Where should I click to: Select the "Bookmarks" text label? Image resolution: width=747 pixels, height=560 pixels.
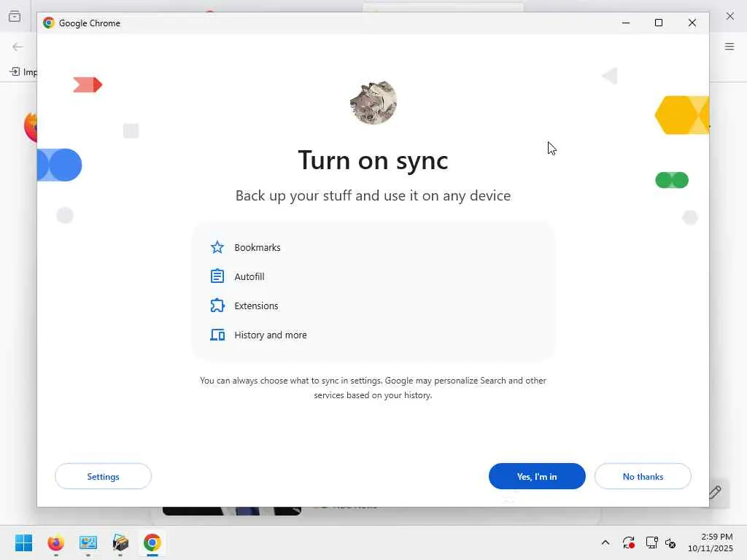pos(258,248)
